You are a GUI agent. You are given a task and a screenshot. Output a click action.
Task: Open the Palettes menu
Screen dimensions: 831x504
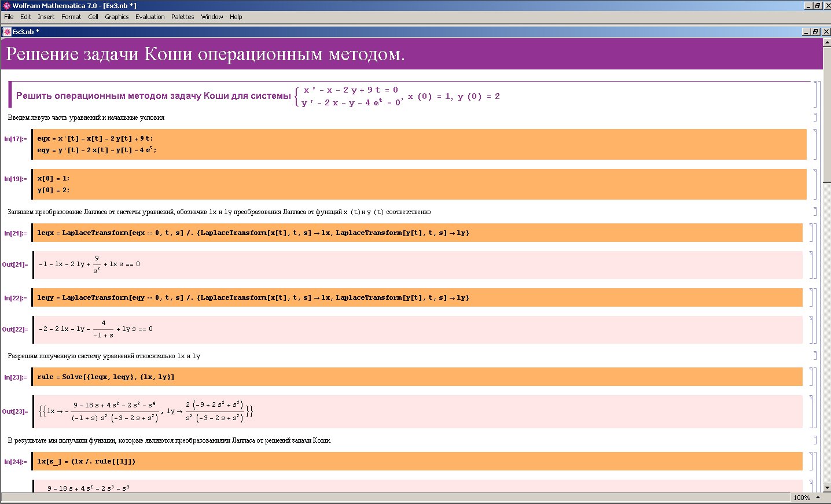pos(182,17)
